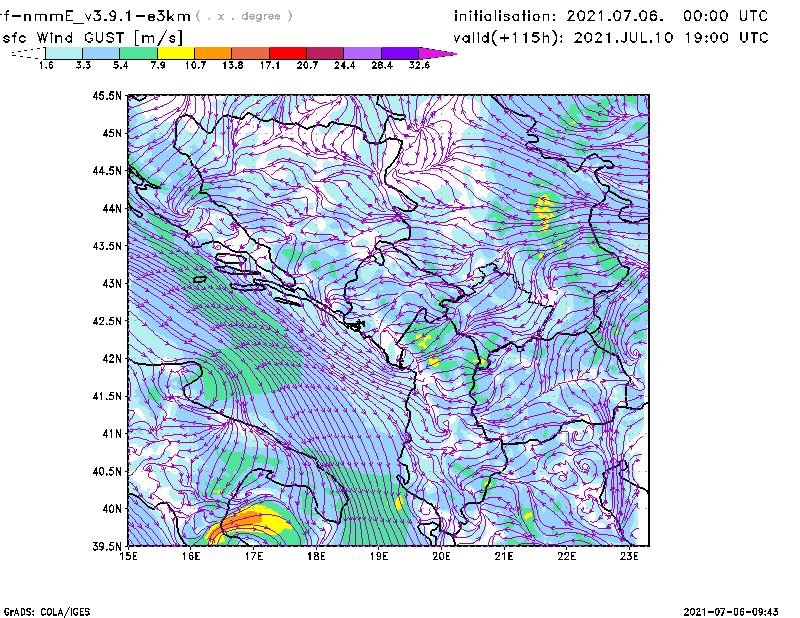This screenshot has width=800, height=618.
Task: Click the 23E longitude label
Action: click(630, 556)
